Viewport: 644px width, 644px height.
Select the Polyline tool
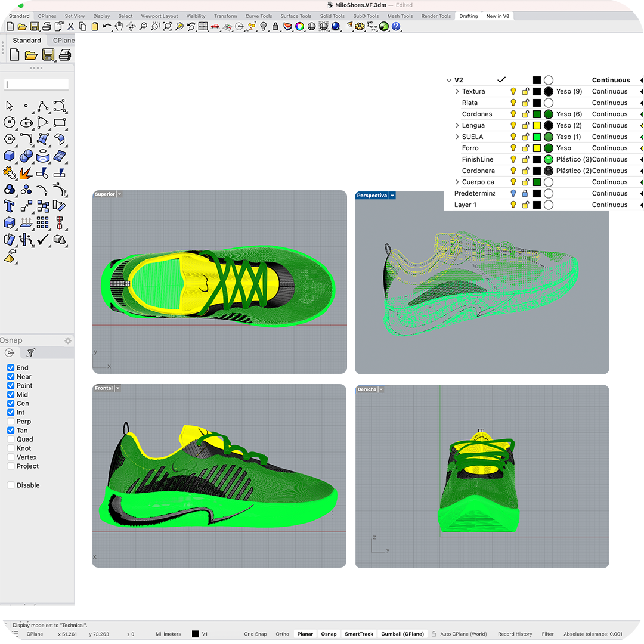pyautogui.click(x=43, y=106)
